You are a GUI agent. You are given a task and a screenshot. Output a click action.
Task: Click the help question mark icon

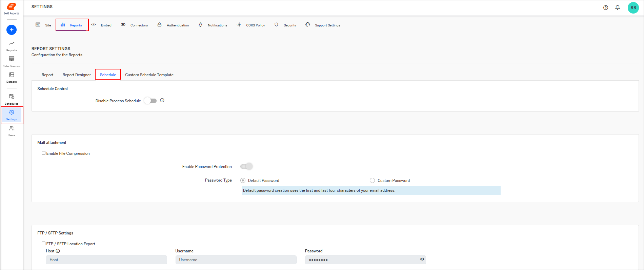coord(606,7)
